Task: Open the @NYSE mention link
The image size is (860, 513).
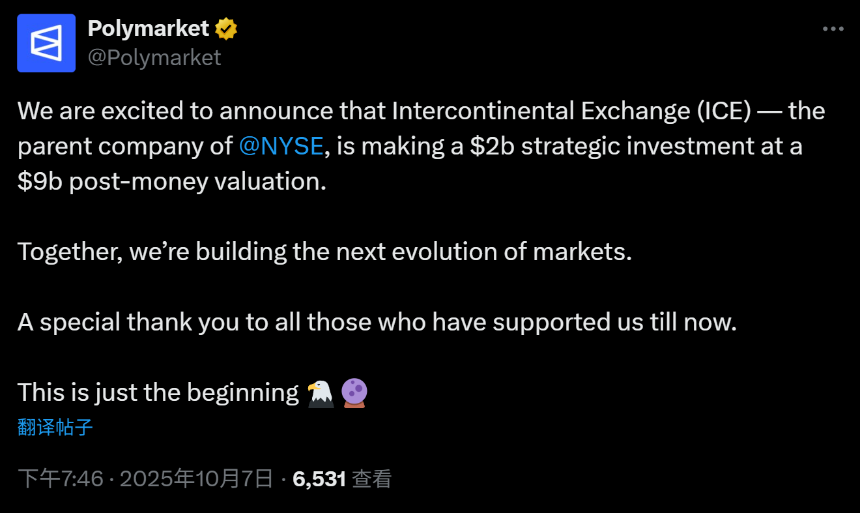Action: 282,146
